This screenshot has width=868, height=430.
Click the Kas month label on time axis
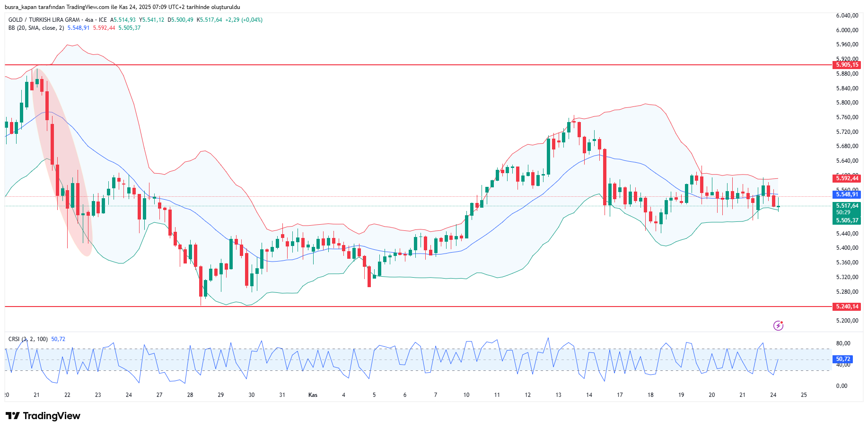pos(313,395)
